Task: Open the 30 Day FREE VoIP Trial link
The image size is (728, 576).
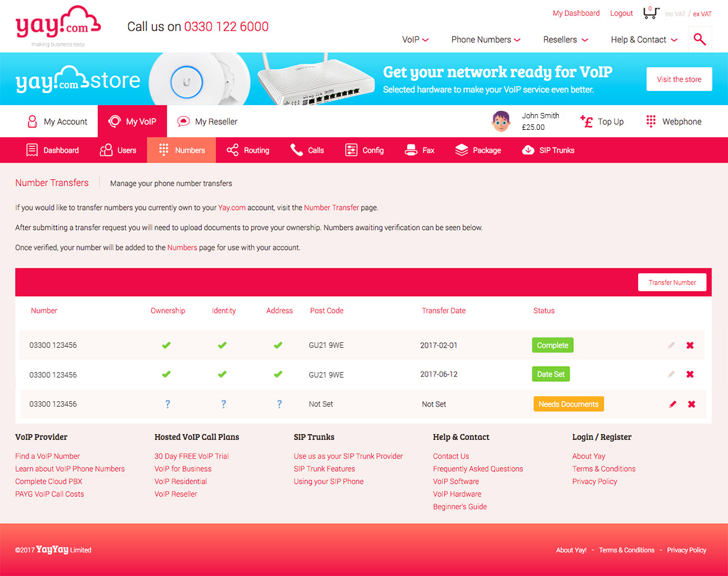Action: pos(192,456)
